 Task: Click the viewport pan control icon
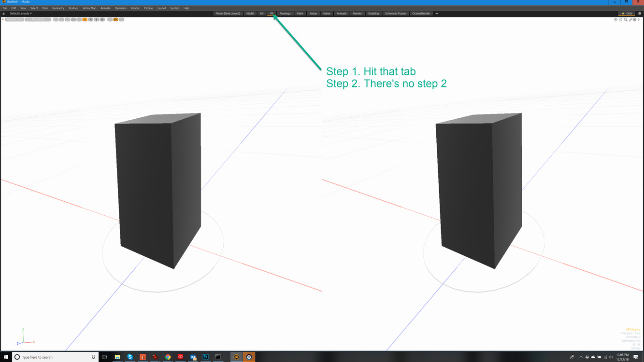pyautogui.click(x=615, y=20)
